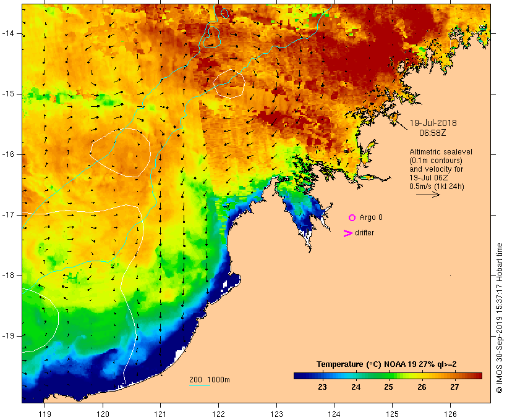Click the 'Altimetric sealevel' caption line

coord(441,152)
